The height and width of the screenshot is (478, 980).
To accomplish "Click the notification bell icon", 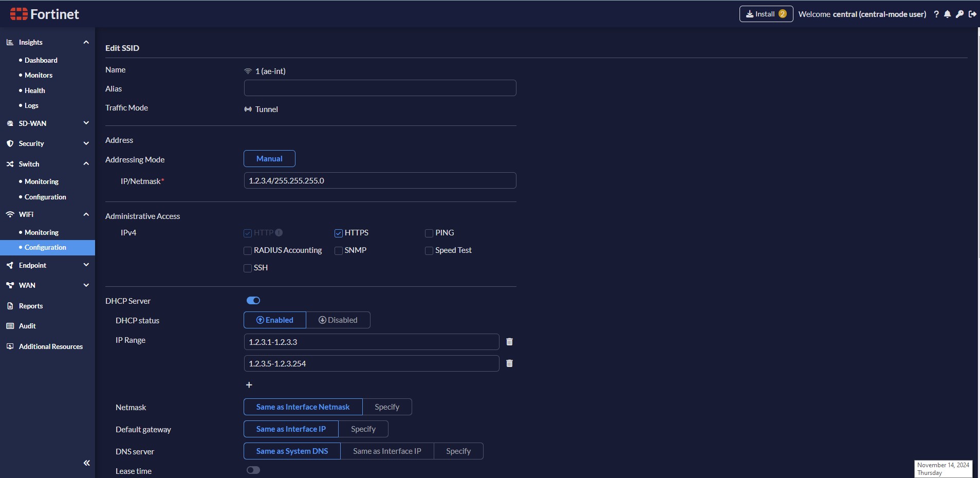I will 948,14.
